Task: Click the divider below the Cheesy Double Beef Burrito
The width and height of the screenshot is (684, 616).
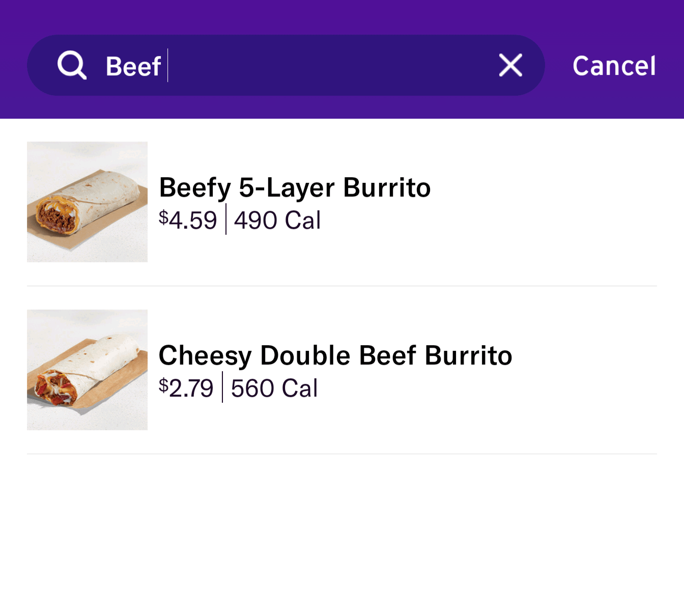Action: coord(342,454)
